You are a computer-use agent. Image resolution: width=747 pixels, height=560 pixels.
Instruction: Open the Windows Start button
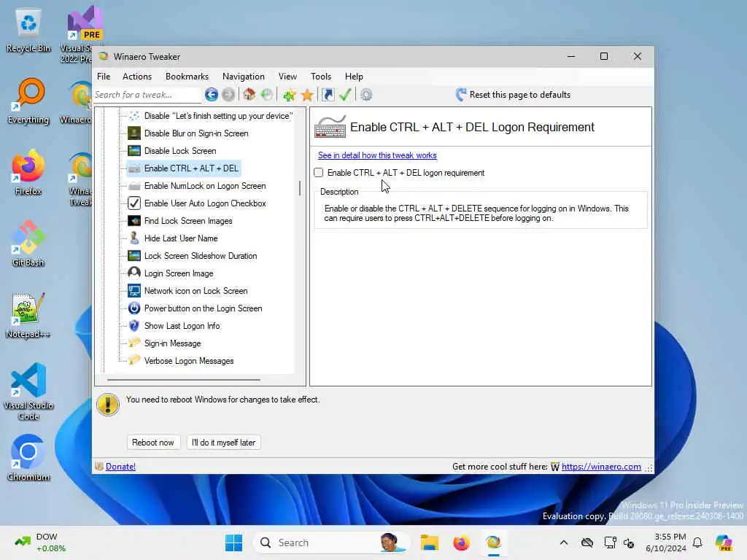[233, 542]
